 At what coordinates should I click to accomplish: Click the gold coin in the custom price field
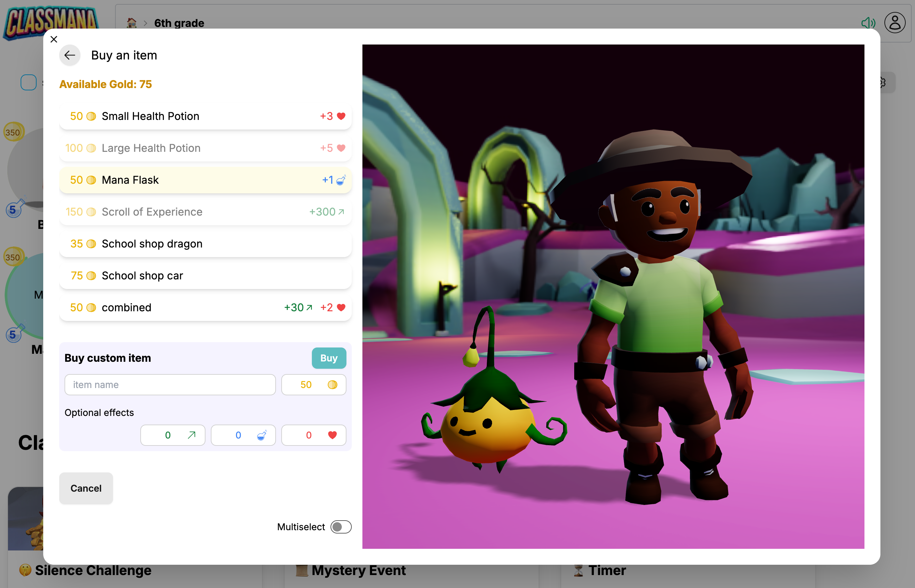coord(332,384)
